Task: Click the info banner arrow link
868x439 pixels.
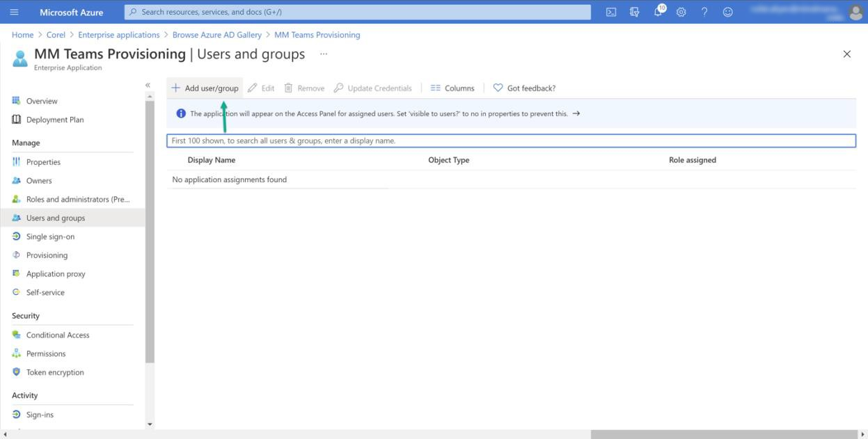Action: [x=576, y=113]
